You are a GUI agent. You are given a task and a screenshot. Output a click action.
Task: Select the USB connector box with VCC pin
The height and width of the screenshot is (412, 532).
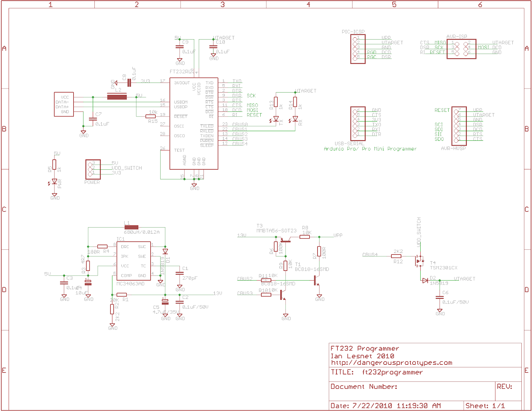pos(64,104)
